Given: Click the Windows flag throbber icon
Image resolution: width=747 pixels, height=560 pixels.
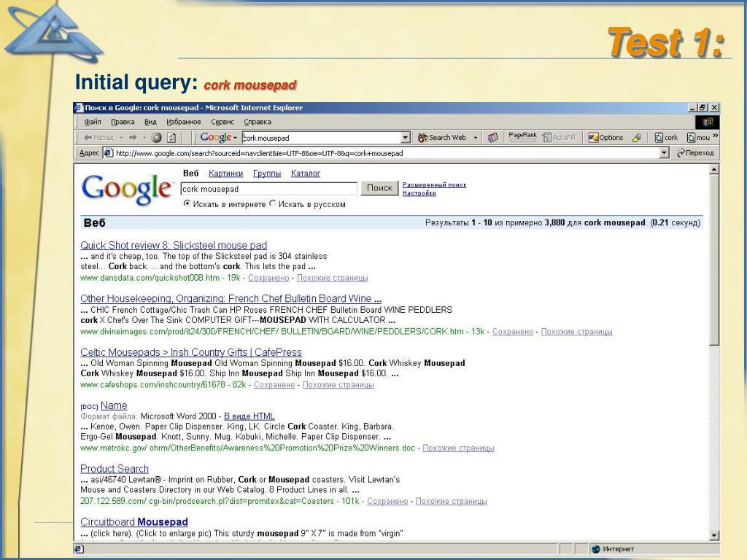Looking at the screenshot, I should click(x=707, y=122).
